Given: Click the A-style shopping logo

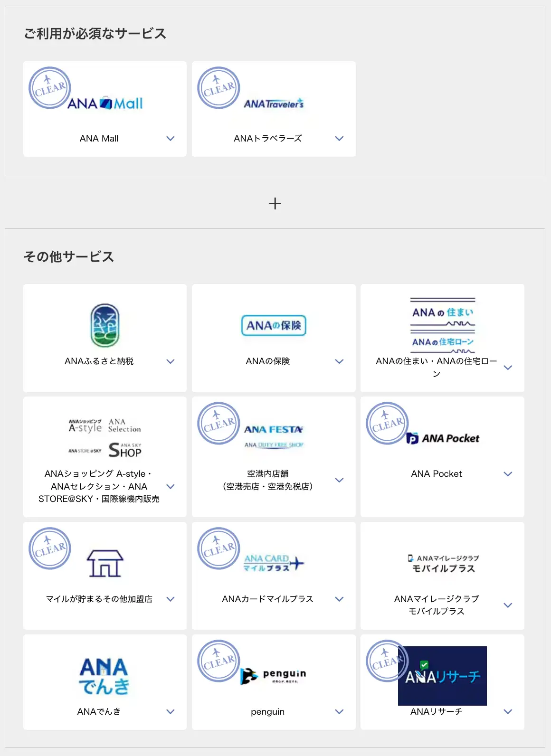Looking at the screenshot, I should pyautogui.click(x=85, y=426).
